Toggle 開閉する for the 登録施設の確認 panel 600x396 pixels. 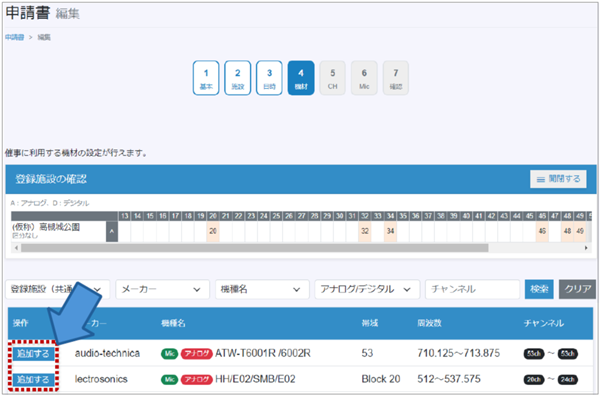click(558, 179)
